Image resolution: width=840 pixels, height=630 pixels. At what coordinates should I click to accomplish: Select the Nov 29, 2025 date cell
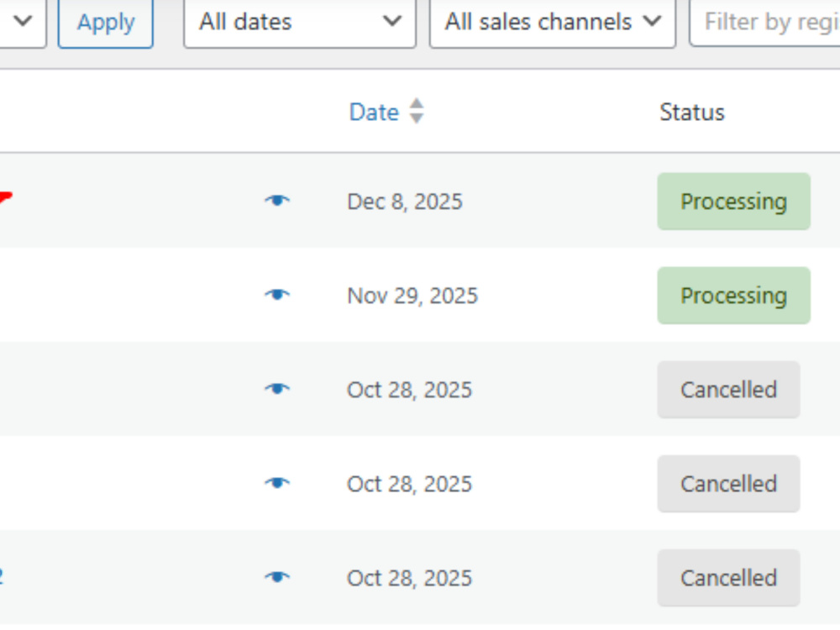(x=412, y=296)
